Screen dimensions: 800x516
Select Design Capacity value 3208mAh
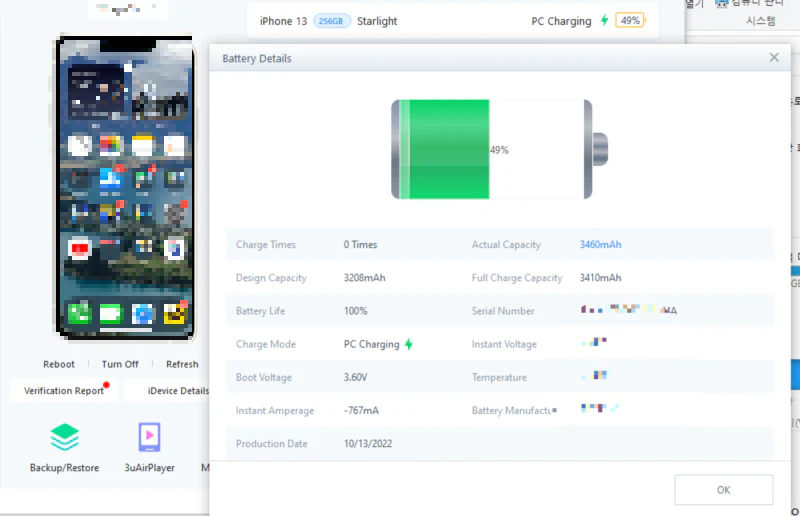[364, 278]
